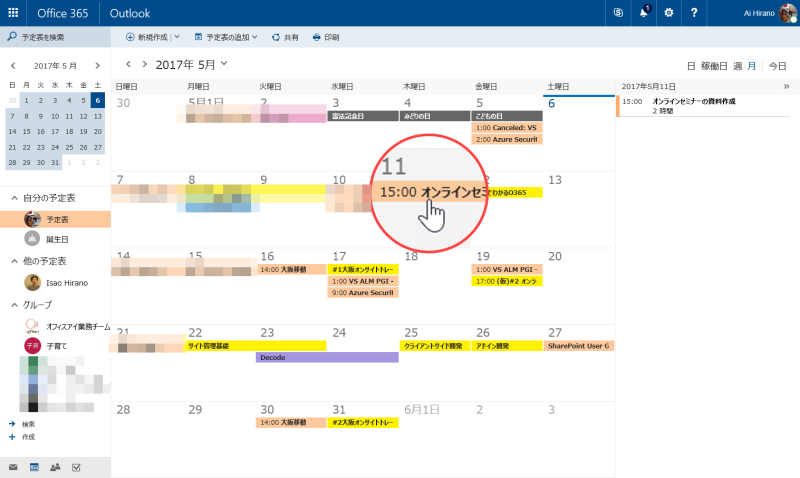Open the People icon in bottom bar
Screen dimensions: 800x478
tap(55, 467)
